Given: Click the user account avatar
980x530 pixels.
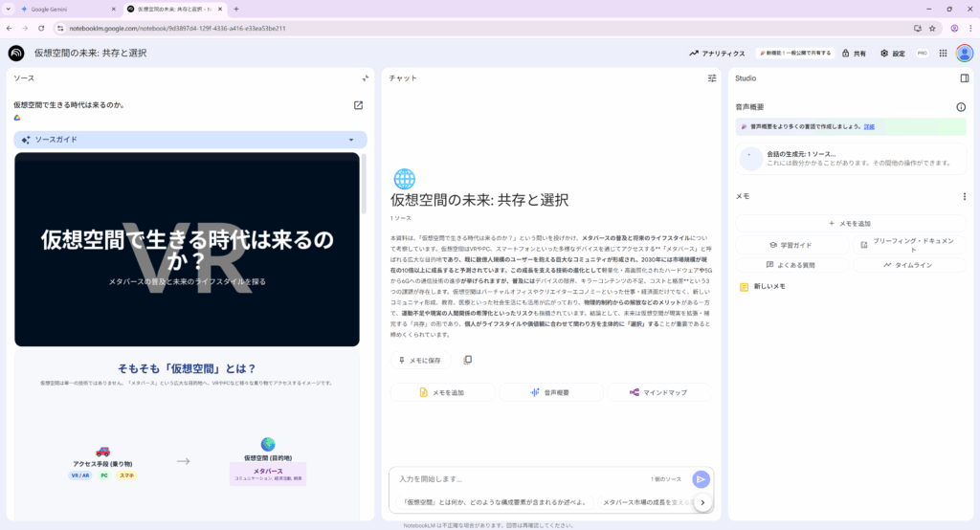Looking at the screenshot, I should (x=965, y=54).
